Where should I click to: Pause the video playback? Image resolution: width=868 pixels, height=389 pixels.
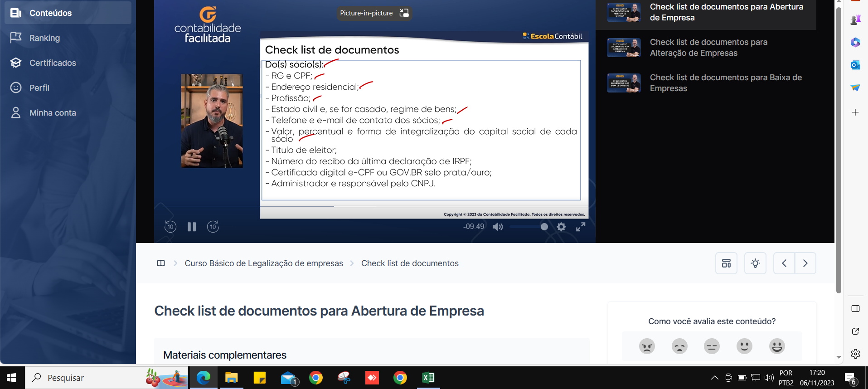(x=192, y=227)
